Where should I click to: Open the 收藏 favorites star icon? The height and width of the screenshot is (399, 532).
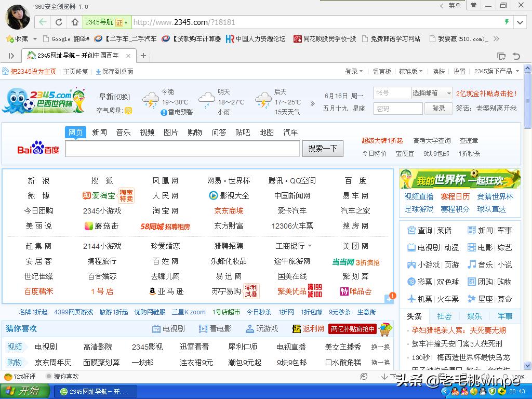9,39
